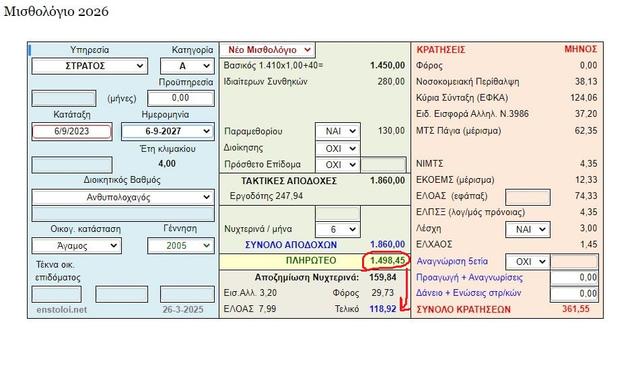
Task: Open the Διοίκησης ΟΧΙ dropdown
Action: click(338, 149)
